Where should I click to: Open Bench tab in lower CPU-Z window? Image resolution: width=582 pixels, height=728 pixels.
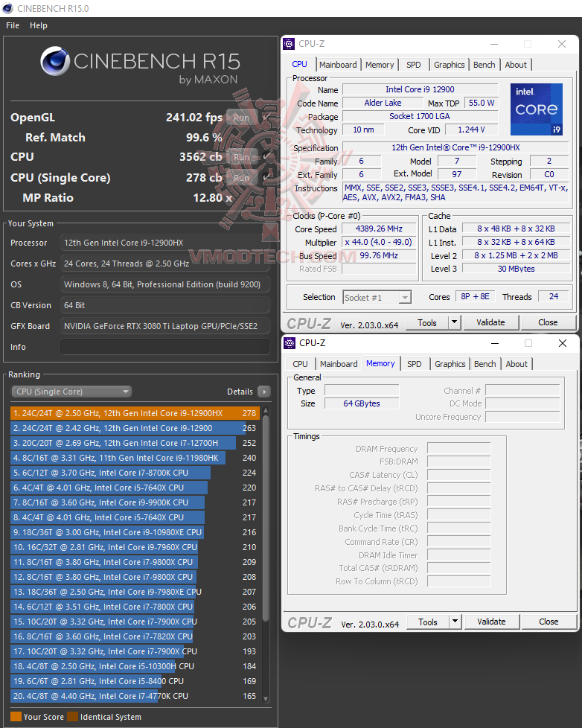485,364
